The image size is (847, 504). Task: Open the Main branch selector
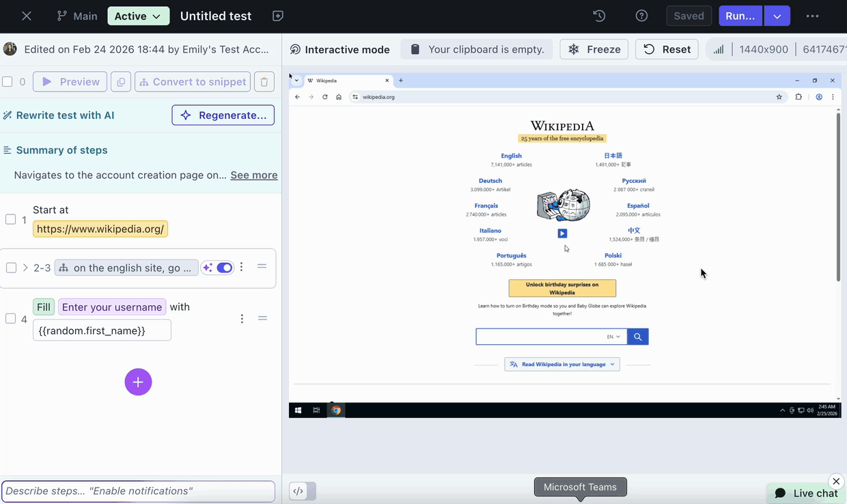click(77, 16)
